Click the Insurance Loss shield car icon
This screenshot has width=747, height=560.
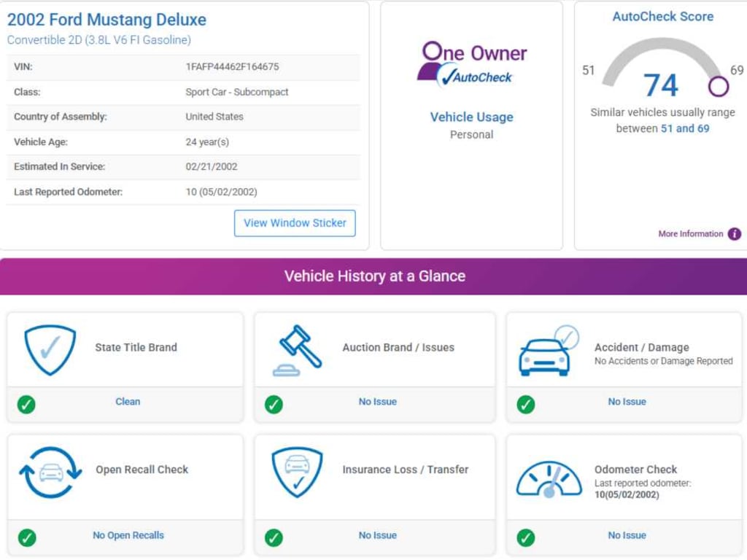click(297, 472)
